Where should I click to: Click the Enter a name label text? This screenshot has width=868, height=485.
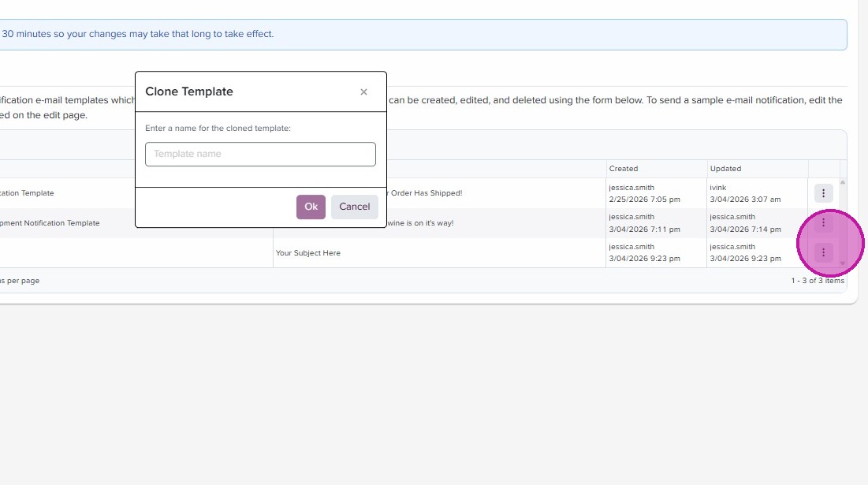[x=218, y=128]
